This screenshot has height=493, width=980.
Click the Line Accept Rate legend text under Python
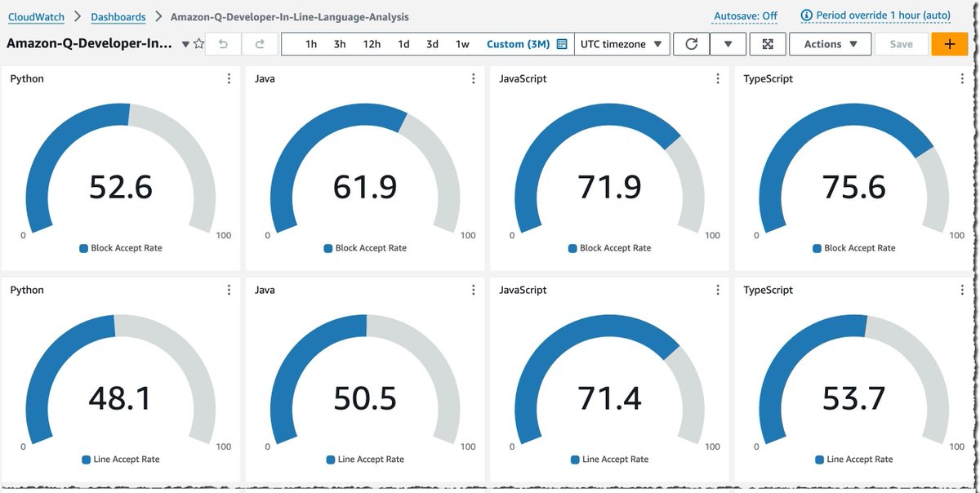tap(126, 460)
